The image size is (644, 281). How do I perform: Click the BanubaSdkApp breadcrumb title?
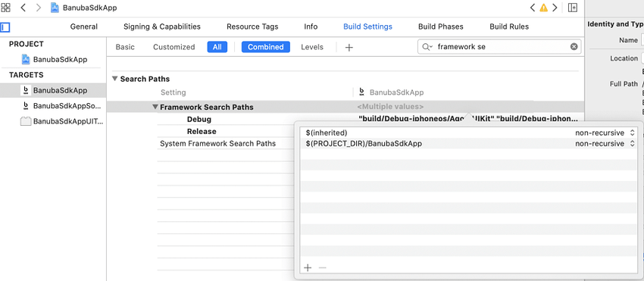[89, 8]
